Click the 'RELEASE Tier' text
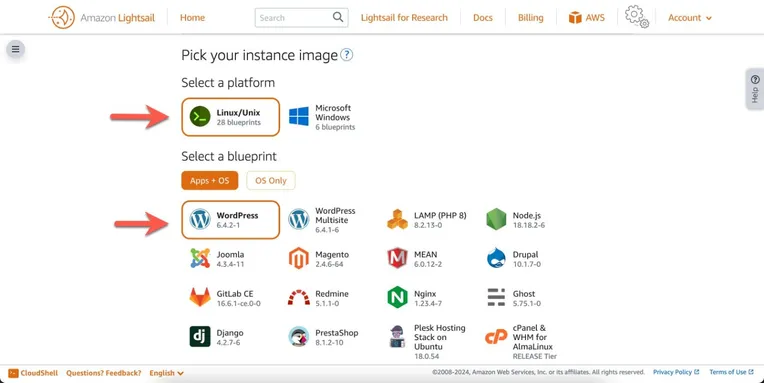The width and height of the screenshot is (764, 383). (x=535, y=356)
